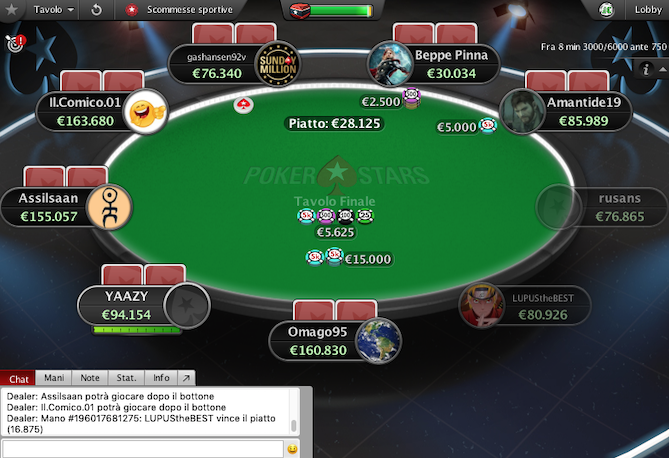The width and height of the screenshot is (669, 458).
Task: Click the treasure chest rewards icon
Action: 300,11
